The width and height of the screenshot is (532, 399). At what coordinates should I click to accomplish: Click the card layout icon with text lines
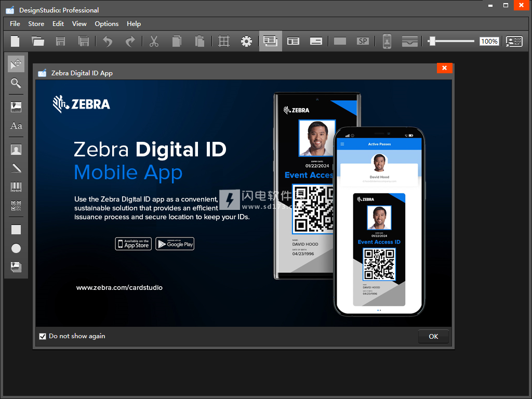293,42
